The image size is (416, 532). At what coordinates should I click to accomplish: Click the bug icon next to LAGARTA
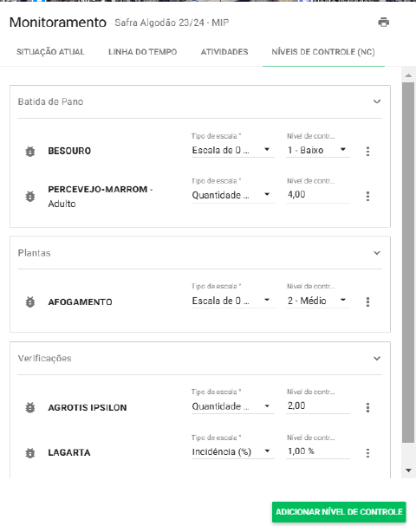[x=30, y=453]
